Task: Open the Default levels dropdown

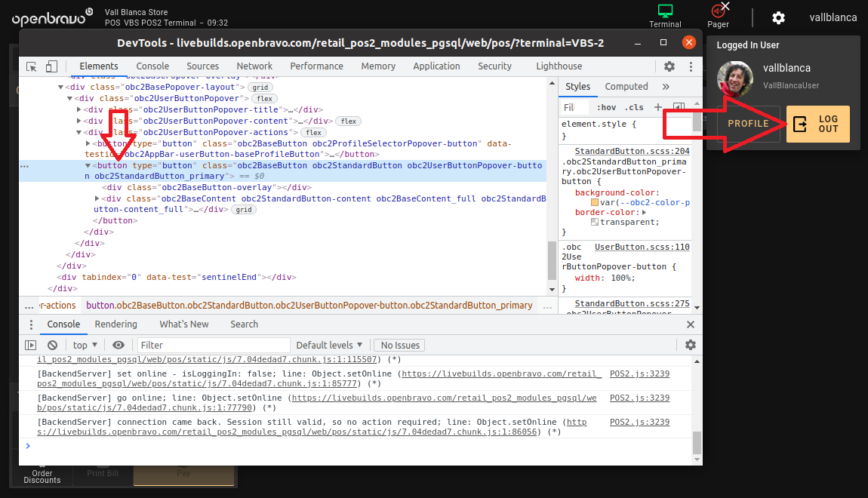Action: [329, 345]
